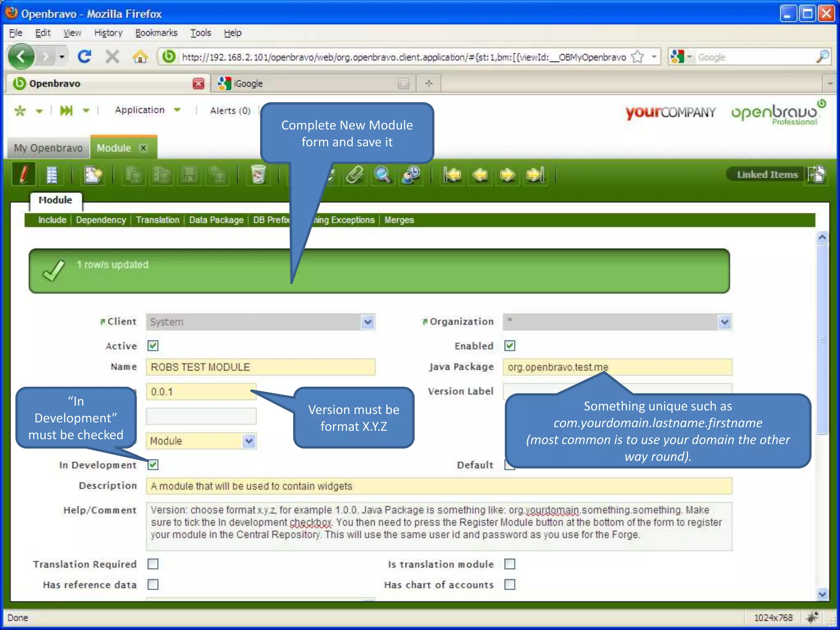
Task: Click the form vertical scrollbar thumb
Action: tap(822, 339)
